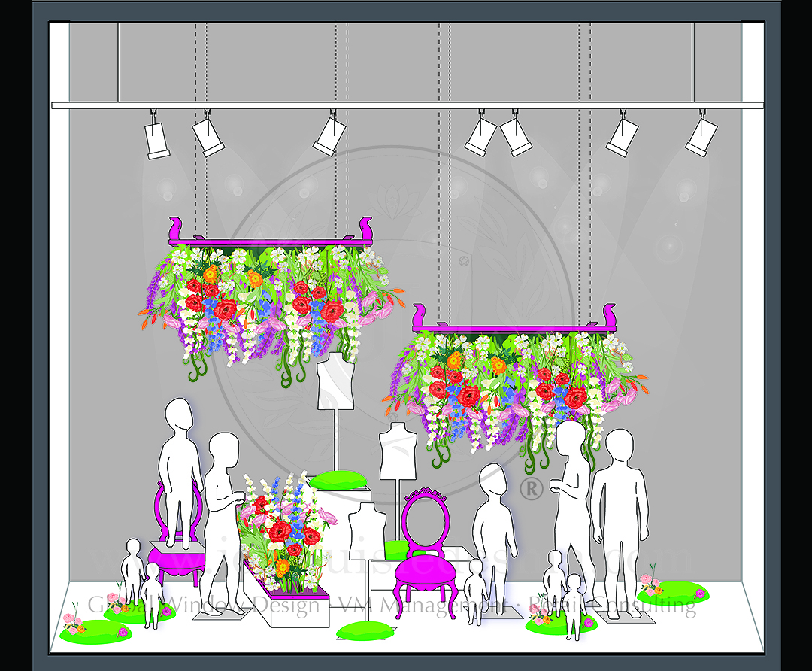Click the 'VM Management' watermark text
The image size is (812, 671).
pyautogui.click(x=423, y=605)
